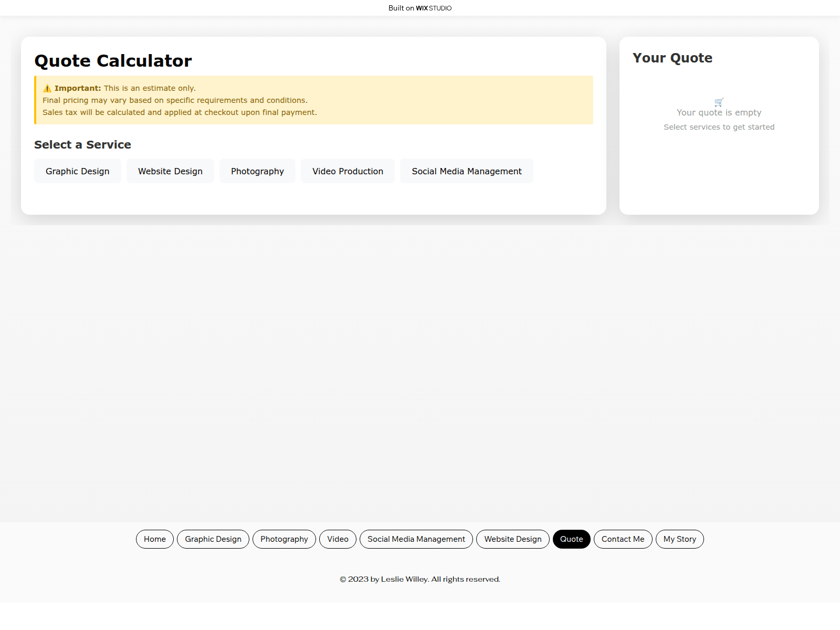This screenshot has width=840, height=630.
Task: Open Photography page in footer navigation
Action: coord(284,539)
